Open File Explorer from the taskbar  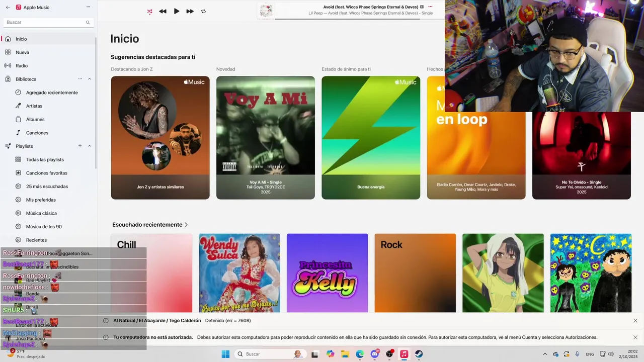click(345, 354)
